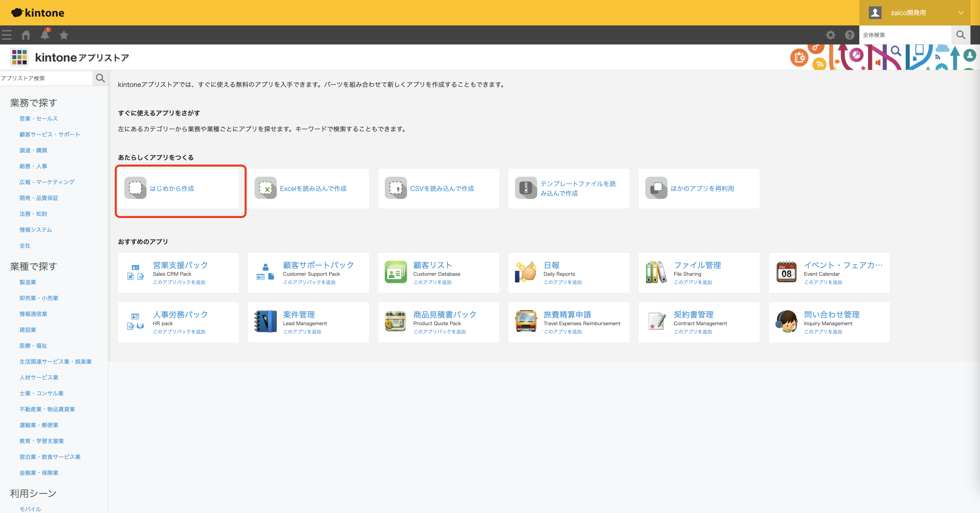Click はじめから作成 link text
The height and width of the screenshot is (513, 980).
pyautogui.click(x=172, y=189)
